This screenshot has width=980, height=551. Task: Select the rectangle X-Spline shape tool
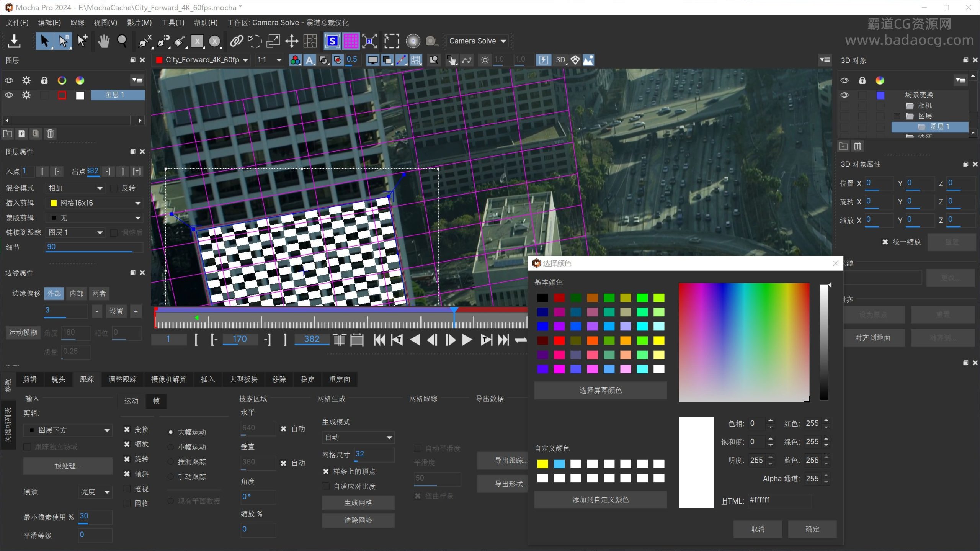click(x=197, y=41)
